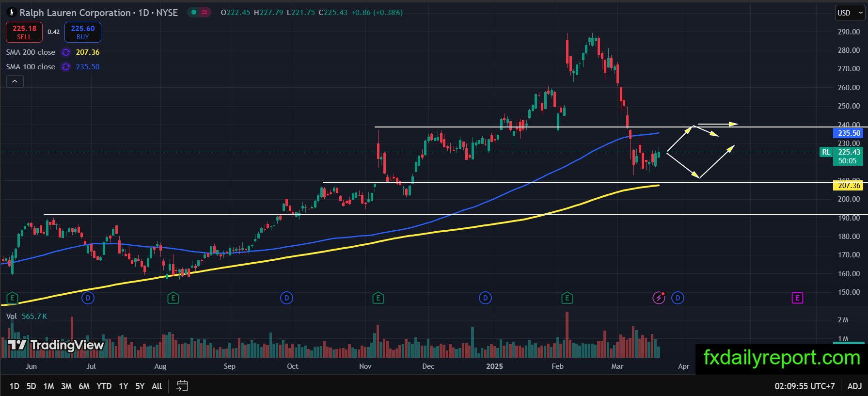The width and height of the screenshot is (868, 396).
Task: Click the Apr label on time axis
Action: (x=683, y=366)
